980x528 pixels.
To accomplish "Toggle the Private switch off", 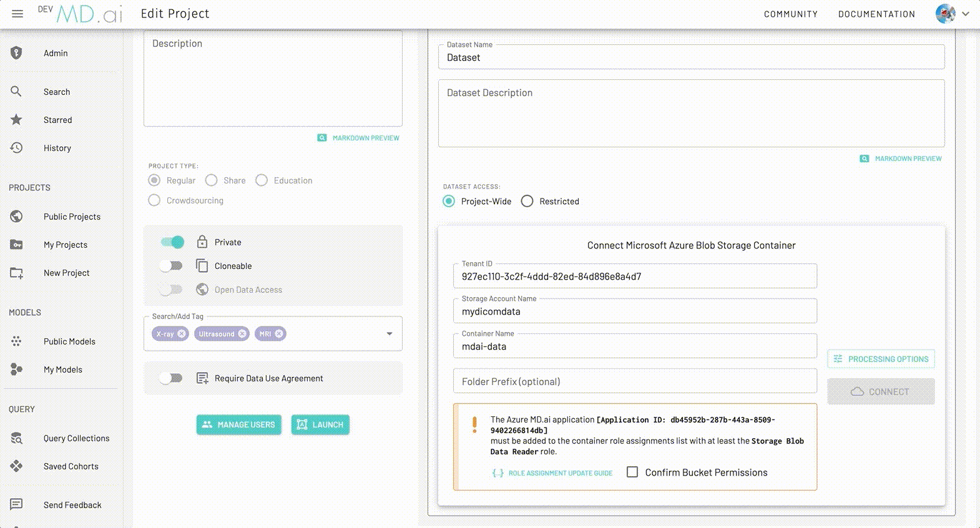I will click(172, 242).
